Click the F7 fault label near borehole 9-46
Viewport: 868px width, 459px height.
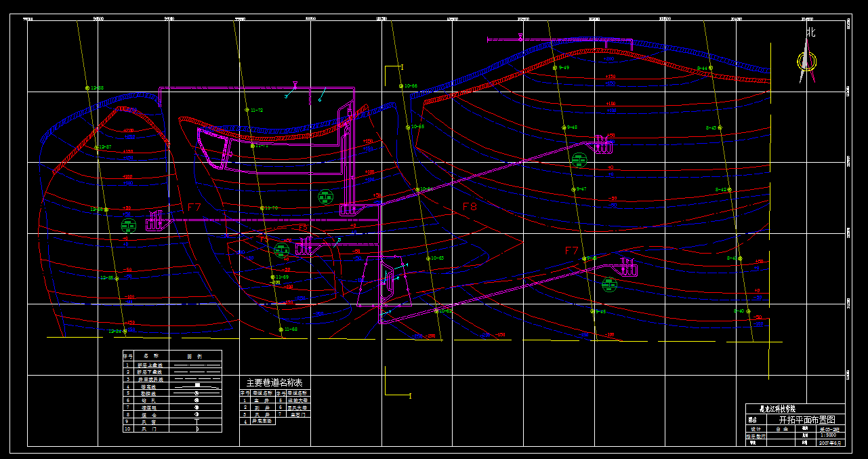click(x=572, y=251)
